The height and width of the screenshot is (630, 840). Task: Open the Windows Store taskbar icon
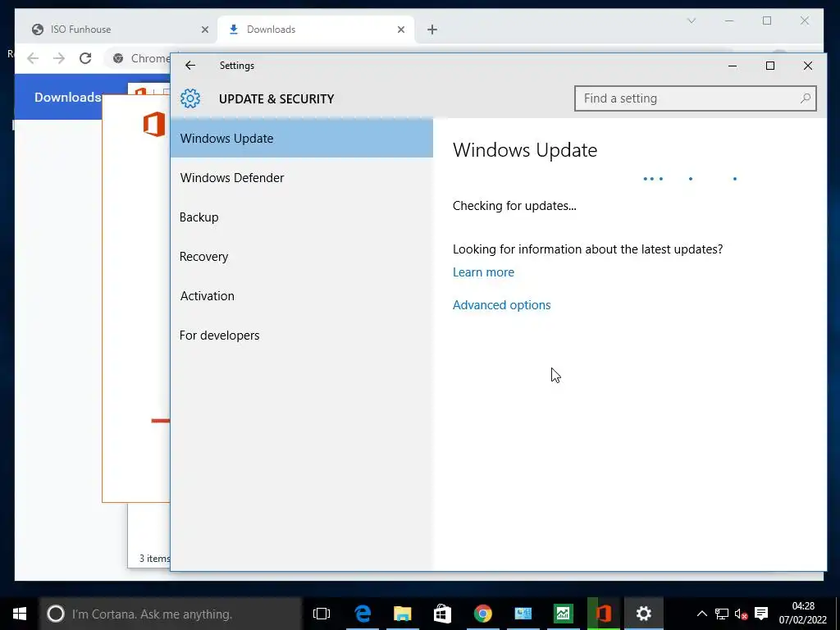442,614
